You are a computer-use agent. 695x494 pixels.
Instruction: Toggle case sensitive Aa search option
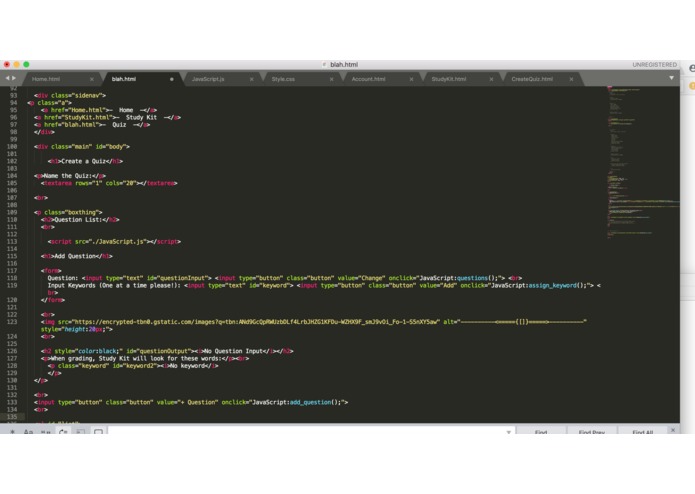point(28,431)
